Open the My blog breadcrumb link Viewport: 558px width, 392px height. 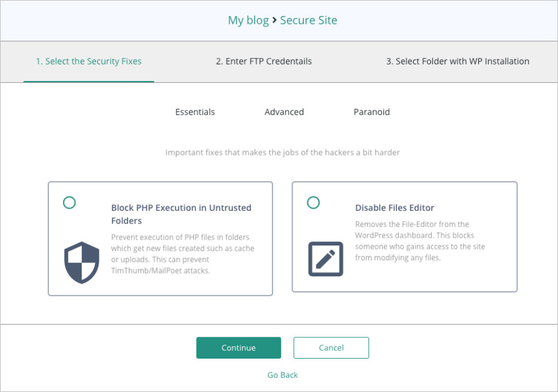249,20
